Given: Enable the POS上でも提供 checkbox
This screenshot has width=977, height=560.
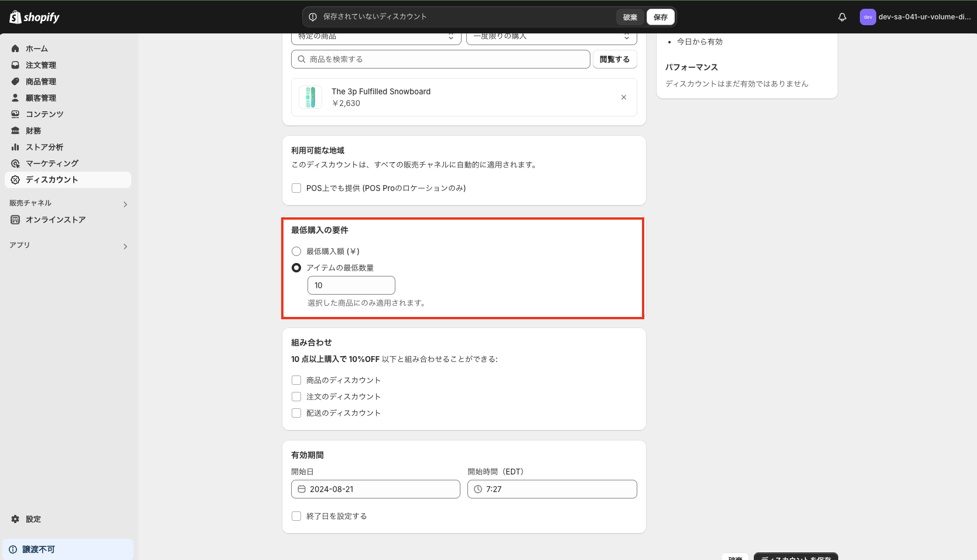Looking at the screenshot, I should pyautogui.click(x=296, y=188).
